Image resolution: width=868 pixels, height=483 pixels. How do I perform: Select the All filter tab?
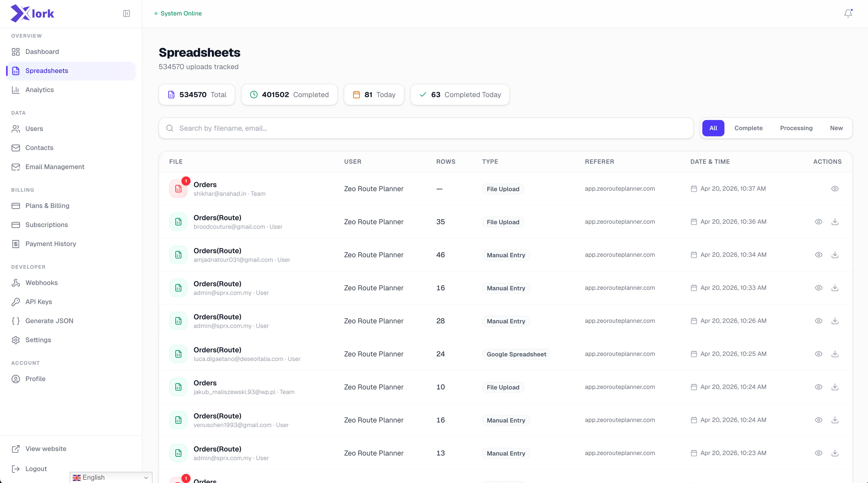(713, 128)
